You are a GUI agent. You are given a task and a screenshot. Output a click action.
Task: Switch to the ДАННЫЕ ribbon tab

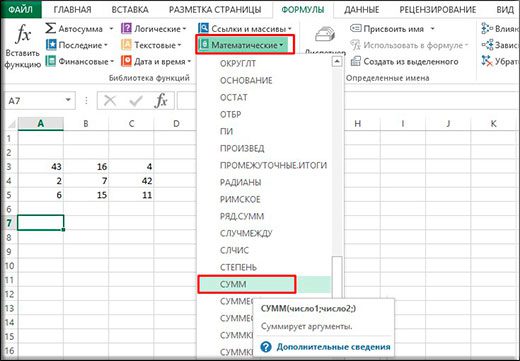[362, 10]
